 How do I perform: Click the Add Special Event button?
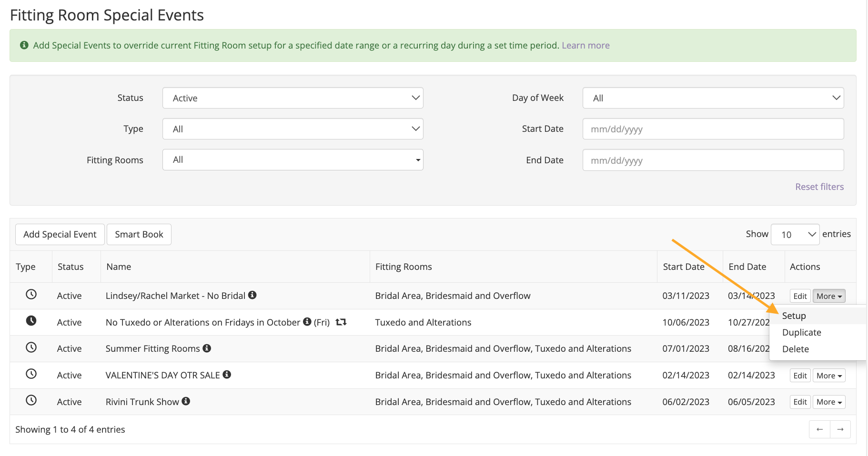60,235
